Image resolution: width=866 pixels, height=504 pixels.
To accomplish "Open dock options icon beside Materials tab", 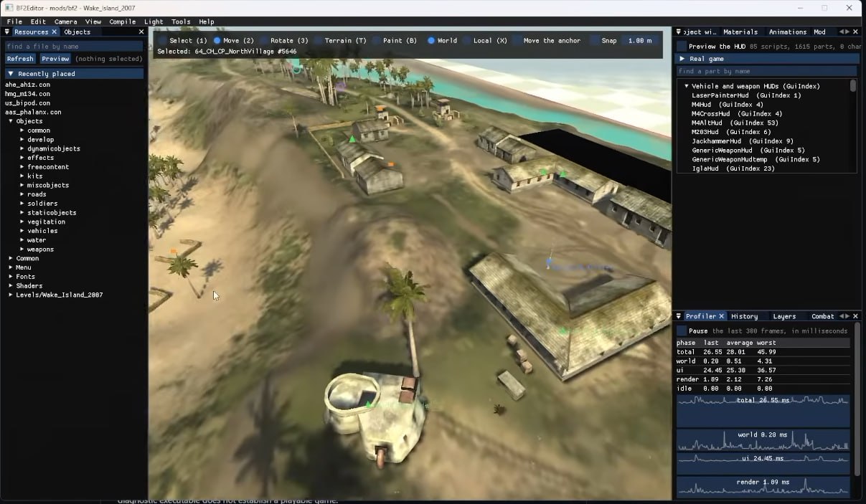I will [679, 32].
